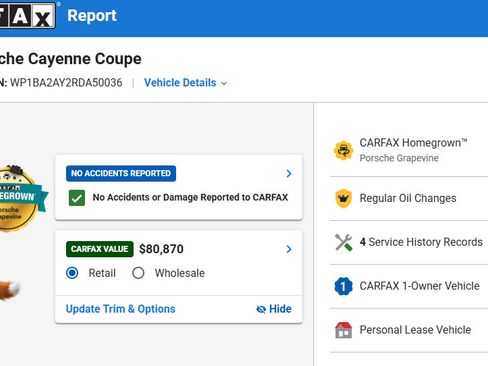The height and width of the screenshot is (366, 488).
Task: Click the Report header title
Action: pos(92,15)
